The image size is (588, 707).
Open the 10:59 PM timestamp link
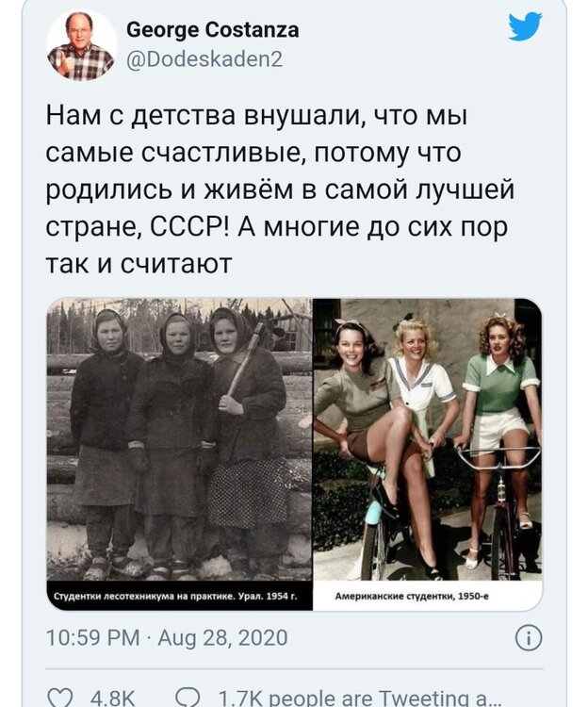tap(93, 638)
